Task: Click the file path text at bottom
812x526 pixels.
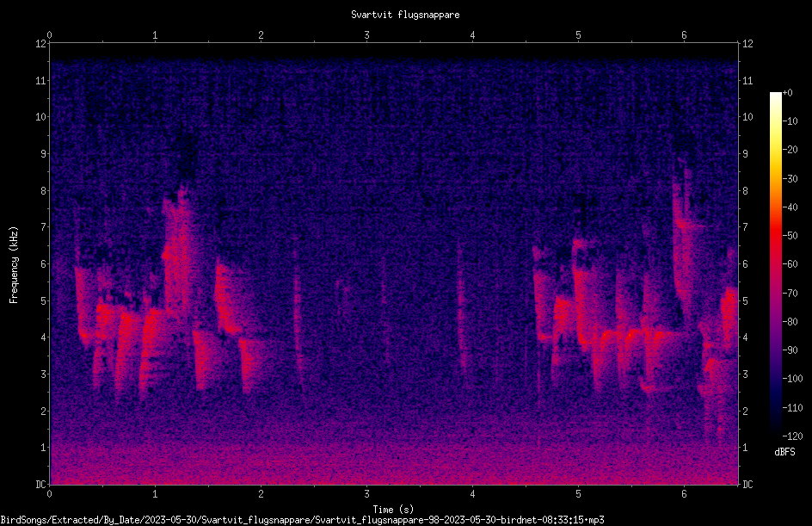Action: click(302, 520)
